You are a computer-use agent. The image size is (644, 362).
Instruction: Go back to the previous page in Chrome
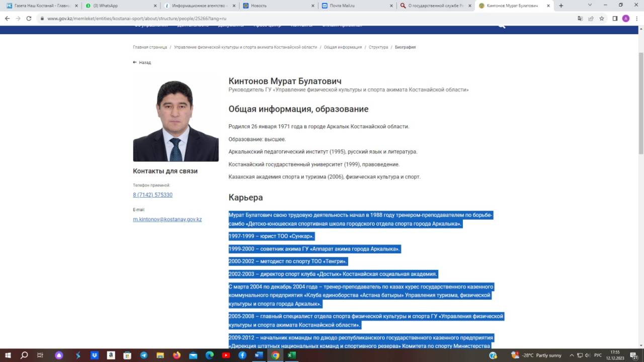coord(7,19)
